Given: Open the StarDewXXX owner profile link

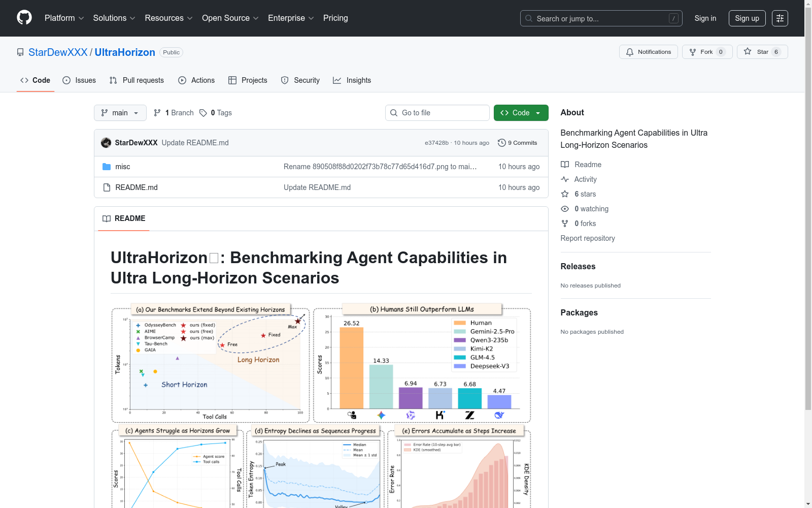Looking at the screenshot, I should click(58, 52).
